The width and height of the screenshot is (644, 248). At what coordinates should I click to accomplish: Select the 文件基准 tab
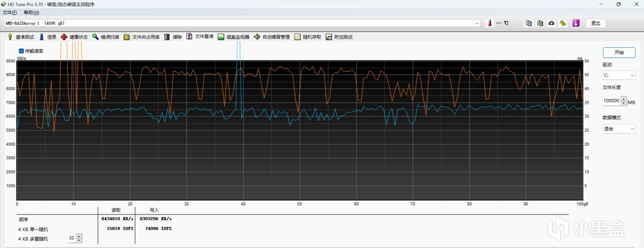click(200, 37)
